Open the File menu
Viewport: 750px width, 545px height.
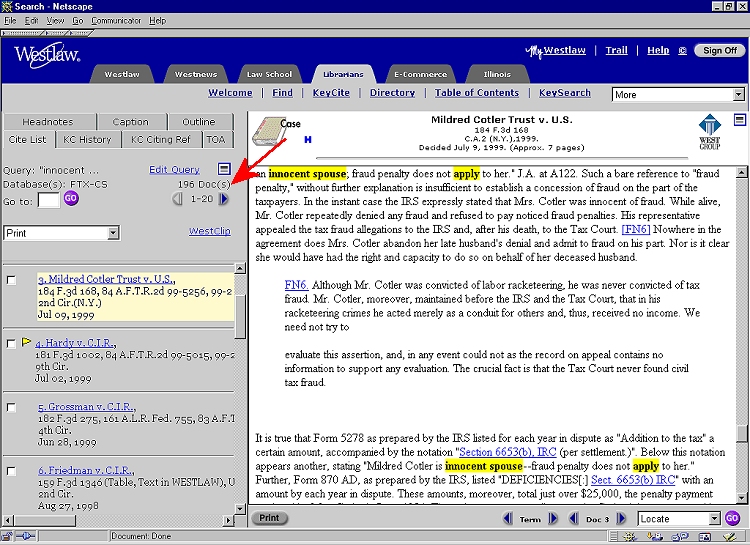click(10, 21)
